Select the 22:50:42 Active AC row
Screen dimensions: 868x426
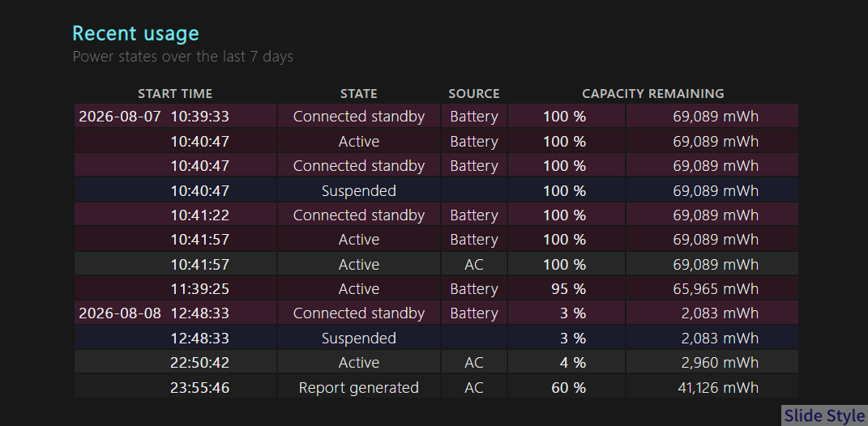pyautogui.click(x=436, y=362)
